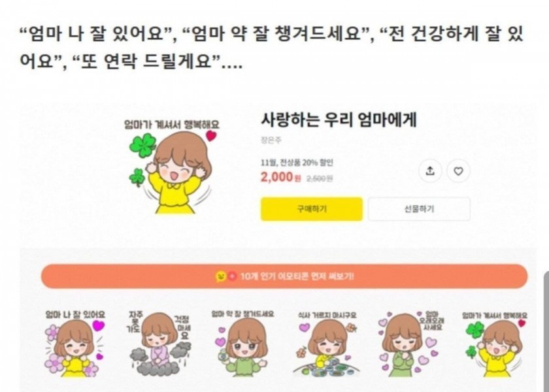Viewport: 549px width, 392px height.
Task: Select the 엄마 나 잘 있어요 emoticon
Action: 75,344
